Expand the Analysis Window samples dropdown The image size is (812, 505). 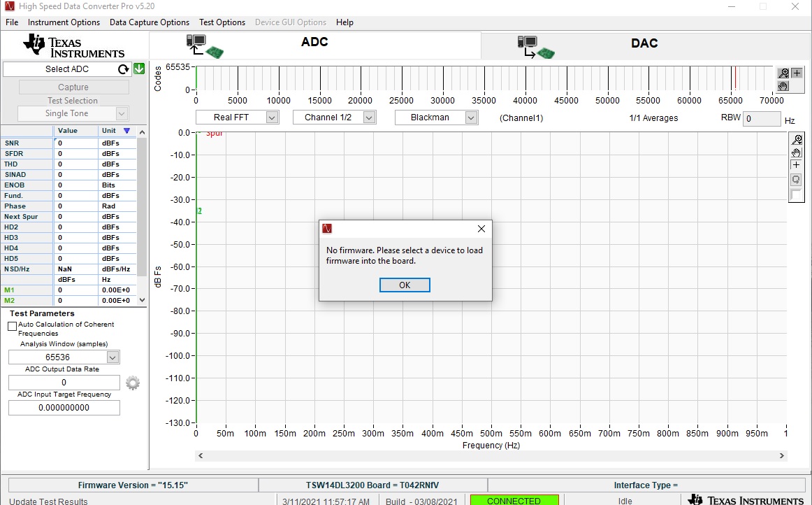point(113,357)
